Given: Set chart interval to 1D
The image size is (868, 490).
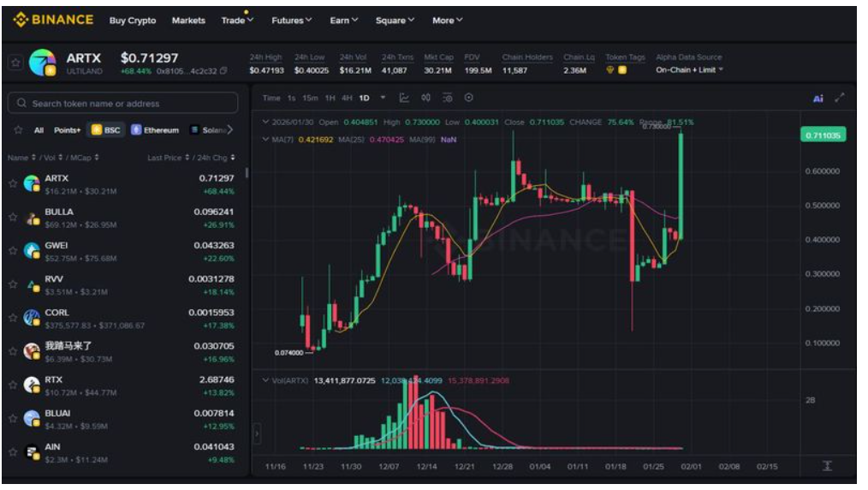Looking at the screenshot, I should (365, 98).
